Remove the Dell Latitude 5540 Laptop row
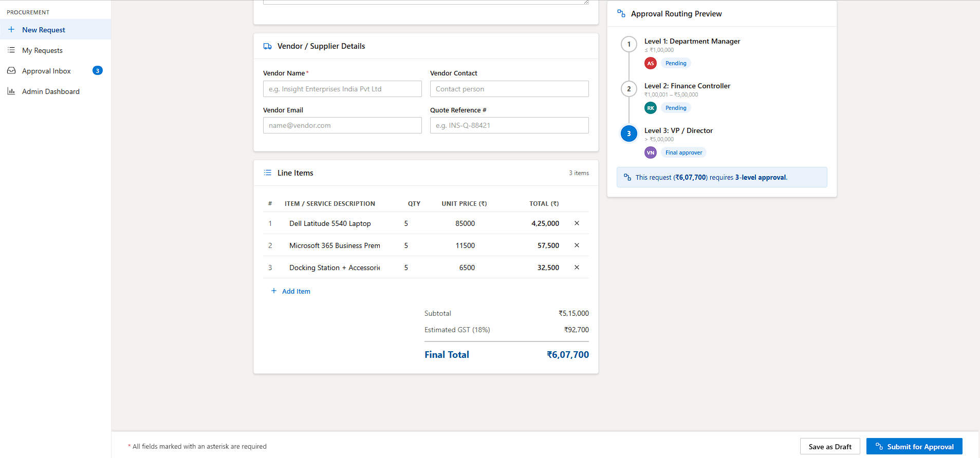Screen dimensions: 980x458 (x=577, y=223)
